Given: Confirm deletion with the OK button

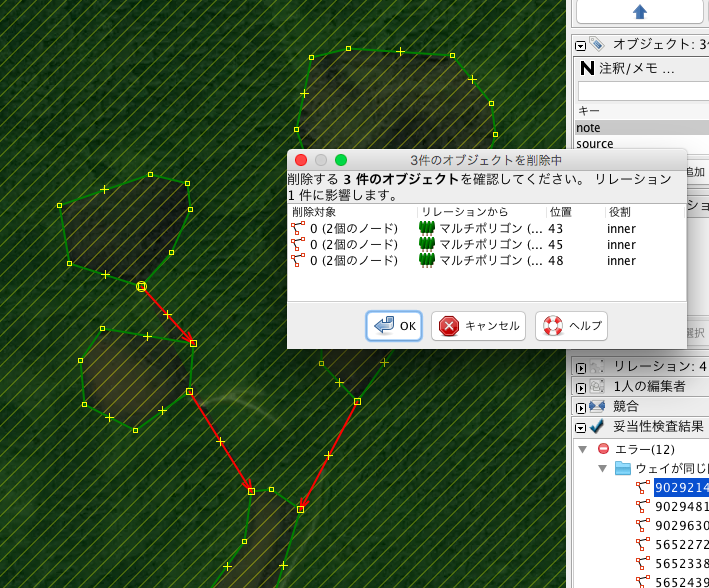Looking at the screenshot, I should click(x=394, y=326).
